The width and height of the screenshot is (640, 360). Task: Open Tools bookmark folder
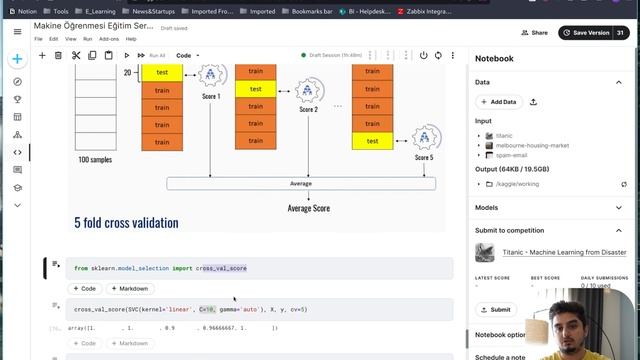(x=56, y=11)
